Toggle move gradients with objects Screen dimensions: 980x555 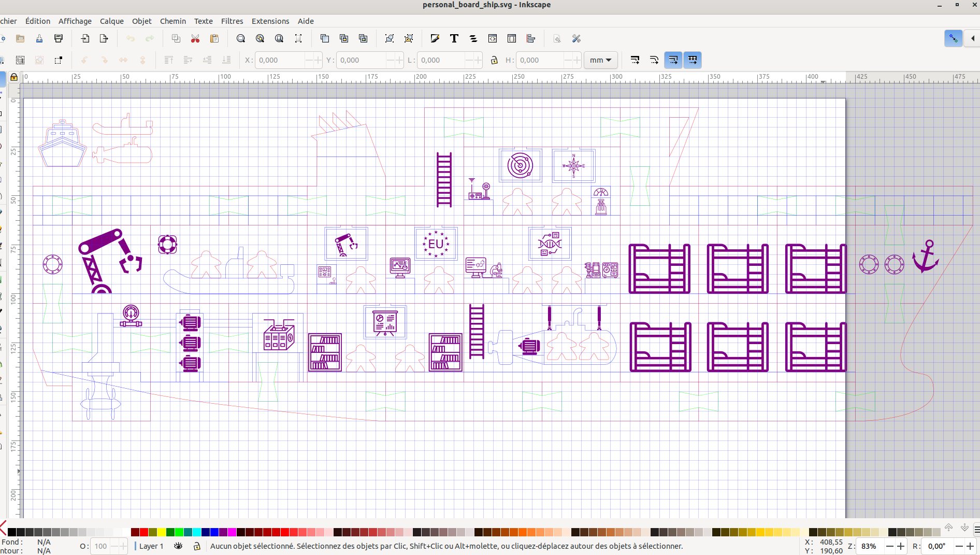coord(673,60)
